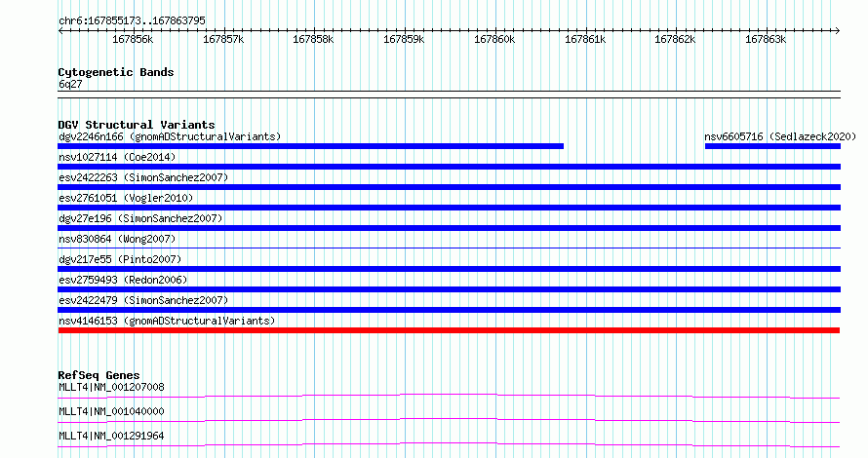Open variant esv2422263 (SimonSanchez2007)
868x458 pixels.
pos(143,177)
